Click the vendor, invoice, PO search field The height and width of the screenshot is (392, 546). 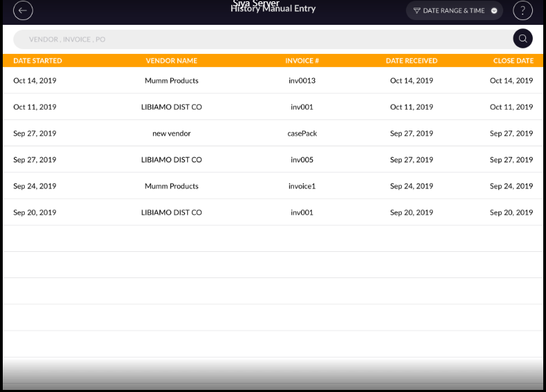coord(262,39)
